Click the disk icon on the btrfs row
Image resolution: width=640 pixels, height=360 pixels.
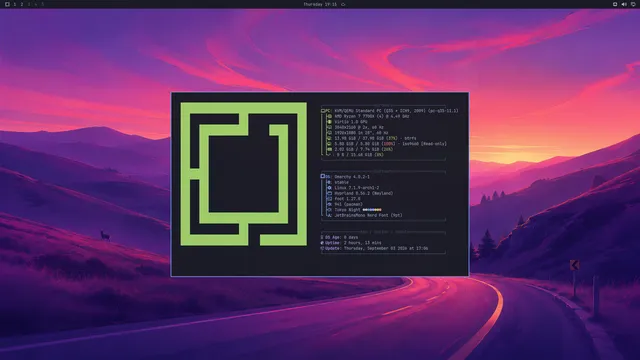tap(329, 138)
